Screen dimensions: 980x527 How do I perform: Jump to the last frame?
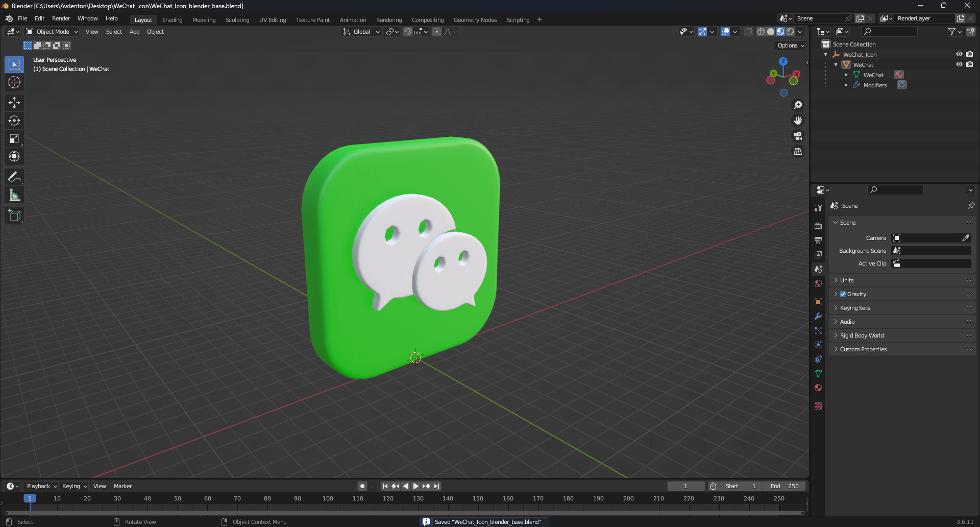coord(437,486)
